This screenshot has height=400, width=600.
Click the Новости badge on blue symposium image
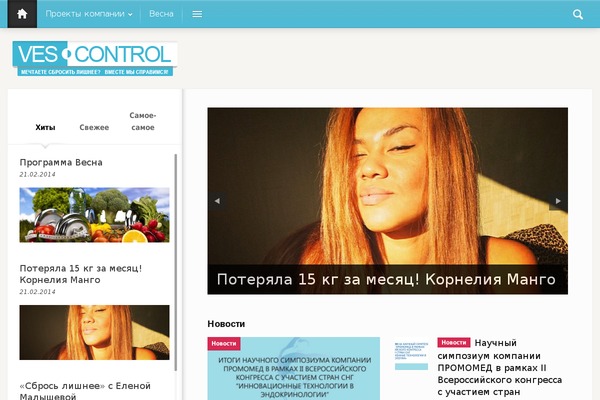point(224,344)
